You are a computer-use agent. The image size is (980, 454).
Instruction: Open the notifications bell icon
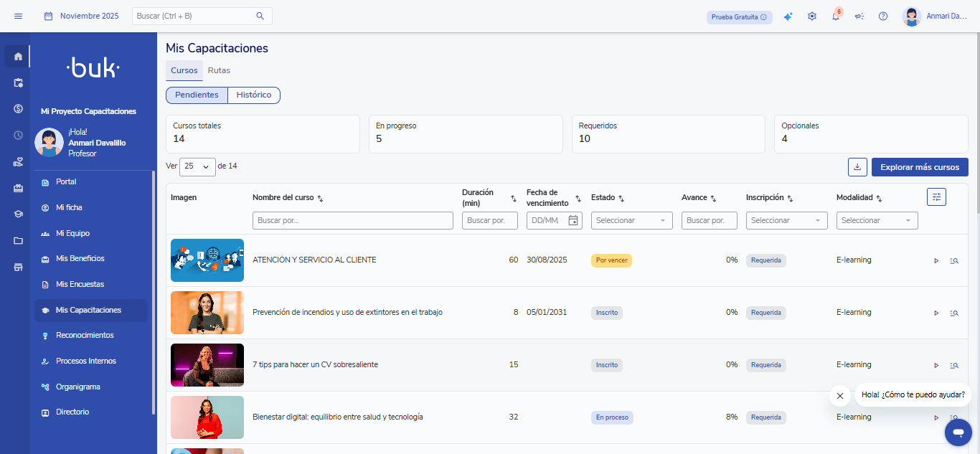pyautogui.click(x=836, y=16)
